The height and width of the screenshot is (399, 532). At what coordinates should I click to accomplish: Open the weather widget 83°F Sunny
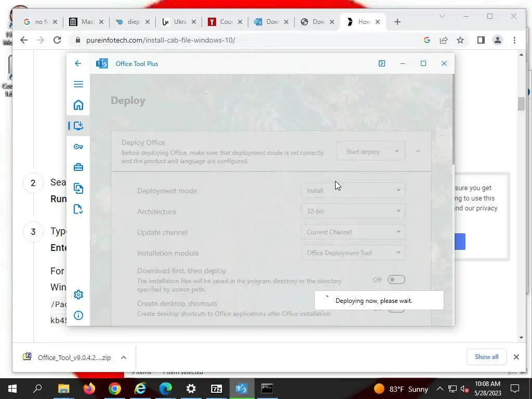tap(401, 389)
